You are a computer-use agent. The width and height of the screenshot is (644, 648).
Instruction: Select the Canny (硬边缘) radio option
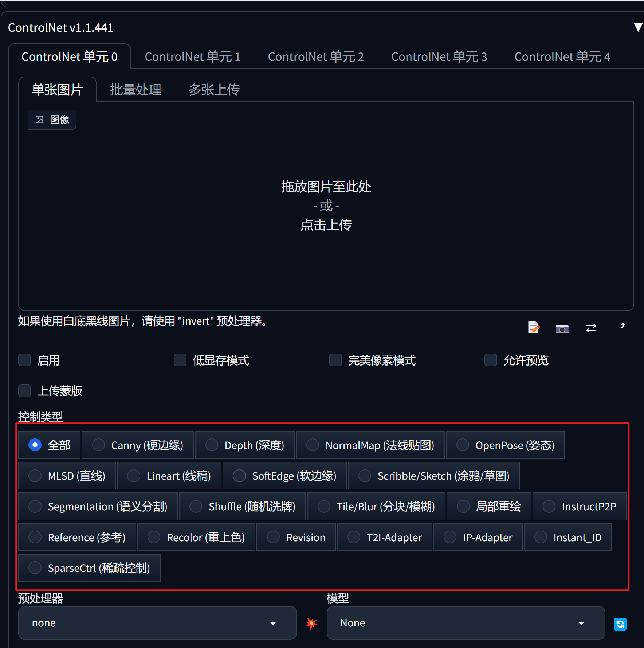coord(138,445)
